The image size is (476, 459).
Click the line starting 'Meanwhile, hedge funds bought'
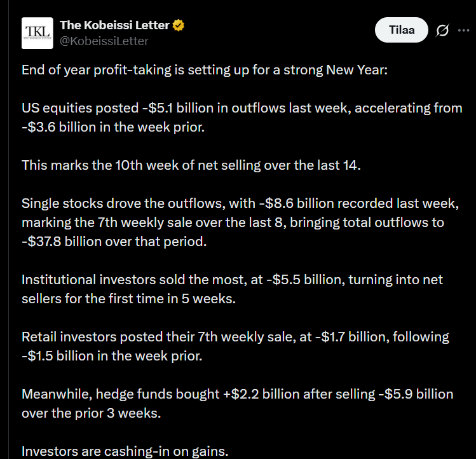point(237,394)
